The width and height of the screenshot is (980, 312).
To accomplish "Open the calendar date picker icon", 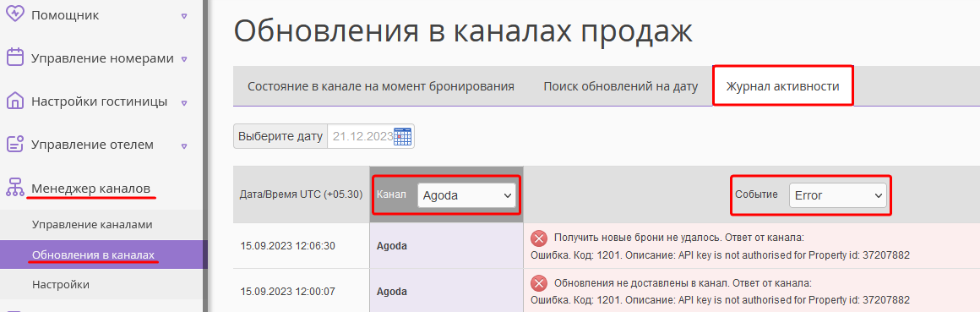I will coord(402,136).
